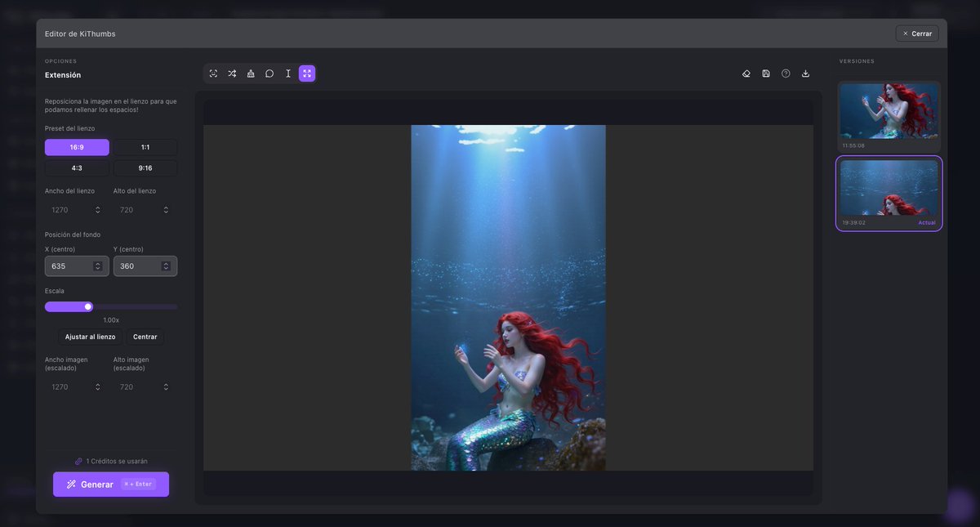Choose the 4:3 canvas preset
The image size is (980, 527).
(x=77, y=168)
